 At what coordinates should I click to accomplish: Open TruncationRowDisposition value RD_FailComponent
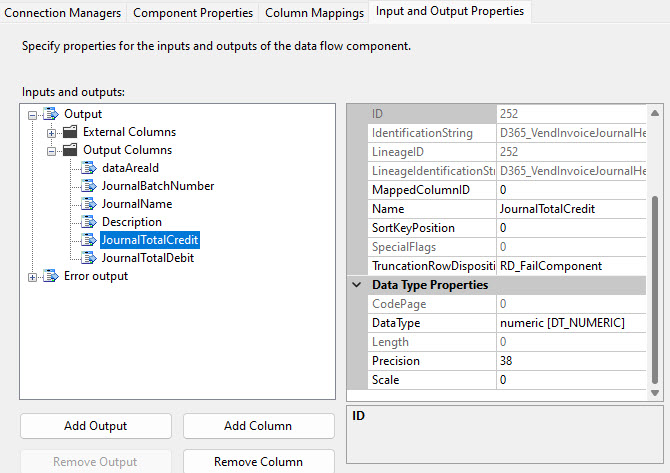pyautogui.click(x=571, y=266)
